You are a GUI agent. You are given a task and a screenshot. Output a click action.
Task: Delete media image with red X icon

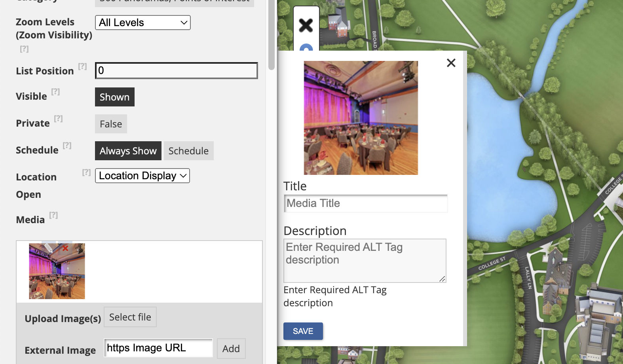[65, 248]
